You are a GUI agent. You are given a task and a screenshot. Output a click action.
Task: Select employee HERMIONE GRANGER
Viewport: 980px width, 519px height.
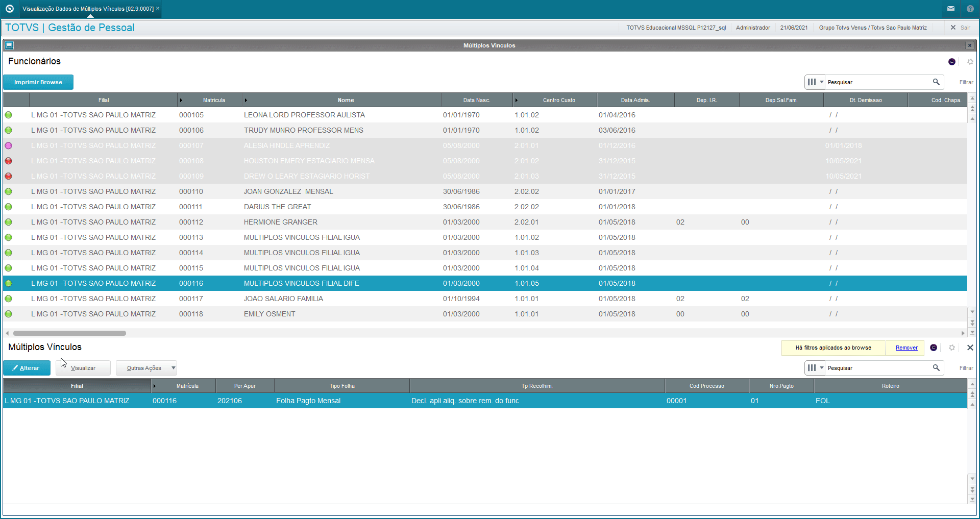485,222
